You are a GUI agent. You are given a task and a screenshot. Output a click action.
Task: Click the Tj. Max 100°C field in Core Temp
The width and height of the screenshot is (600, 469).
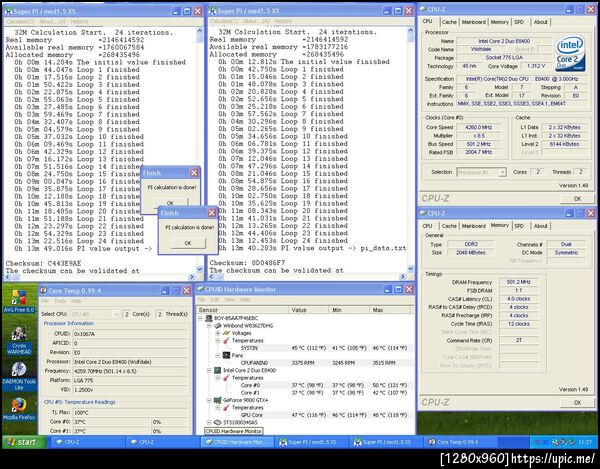[x=129, y=413]
